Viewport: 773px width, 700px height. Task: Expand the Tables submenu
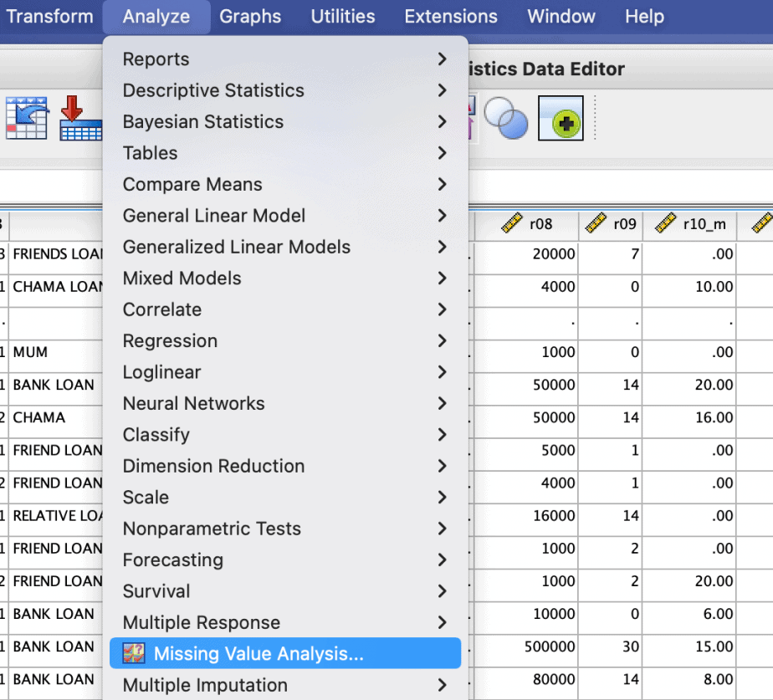click(285, 153)
